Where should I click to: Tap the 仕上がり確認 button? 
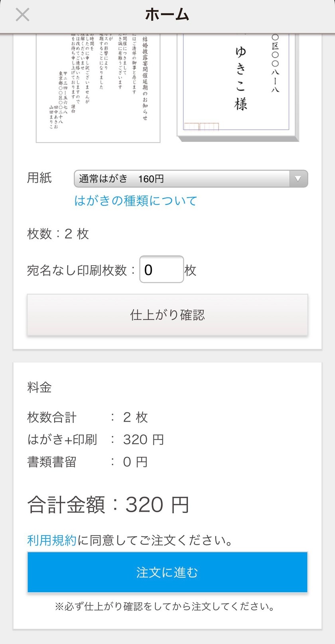click(x=167, y=315)
